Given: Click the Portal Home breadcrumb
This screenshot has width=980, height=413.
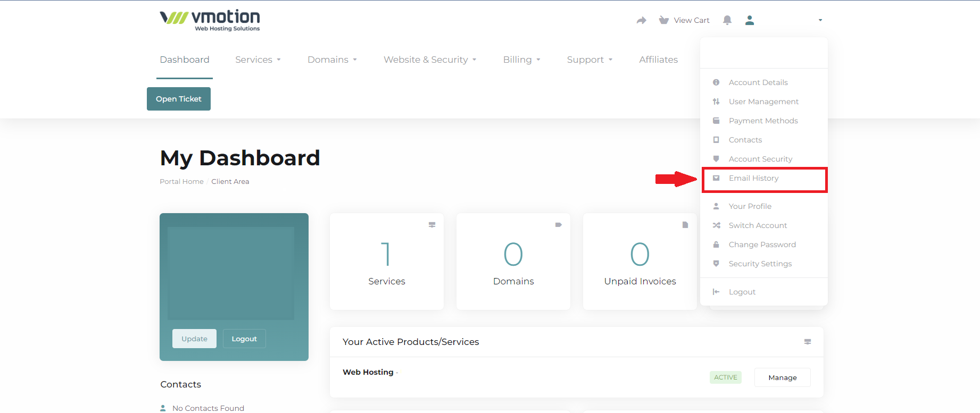Looking at the screenshot, I should [x=181, y=181].
